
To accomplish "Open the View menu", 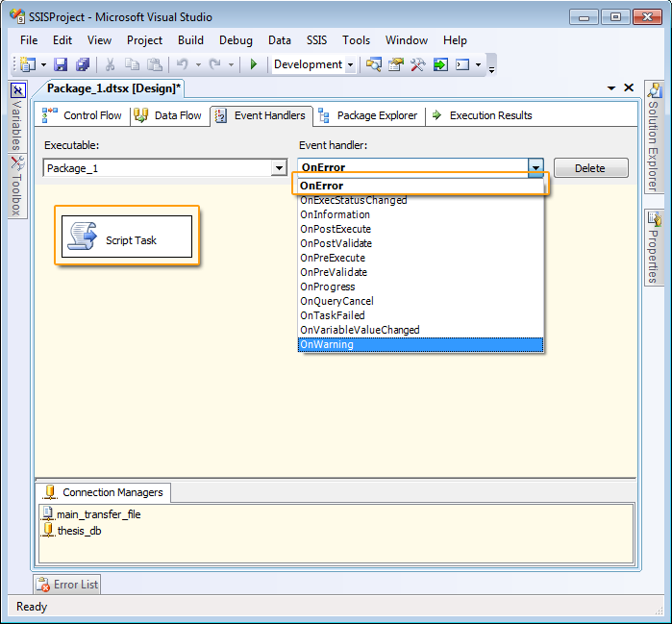I will [x=99, y=40].
